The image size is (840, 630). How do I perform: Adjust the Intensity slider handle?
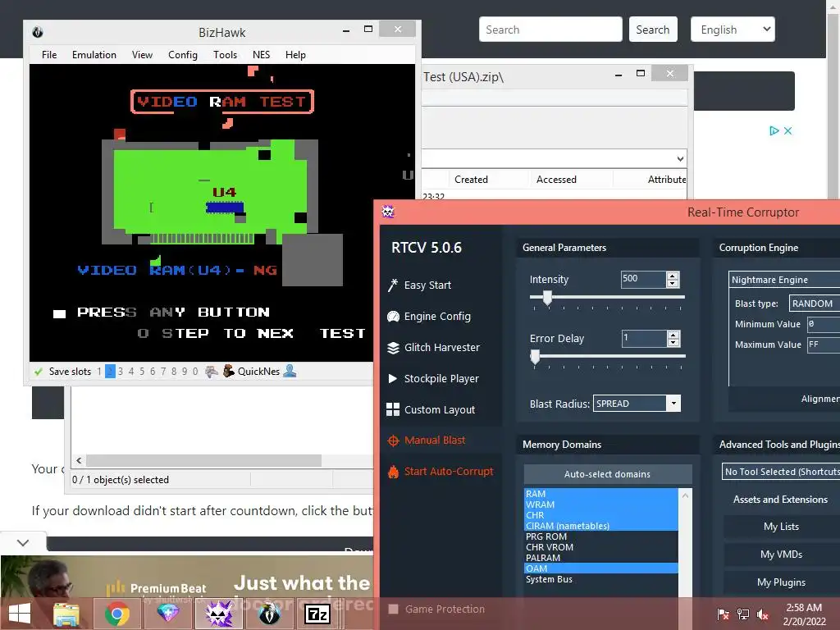point(547,298)
